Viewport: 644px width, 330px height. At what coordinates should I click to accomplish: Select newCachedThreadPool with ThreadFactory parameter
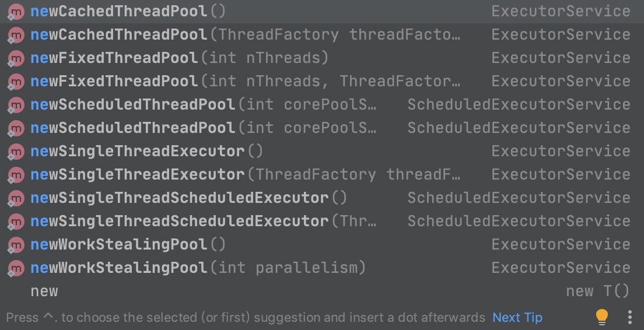tap(322, 35)
